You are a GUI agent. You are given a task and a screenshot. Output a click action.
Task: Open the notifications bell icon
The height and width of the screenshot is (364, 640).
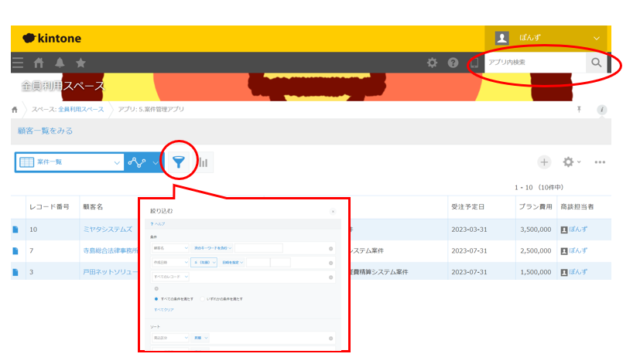tap(60, 63)
